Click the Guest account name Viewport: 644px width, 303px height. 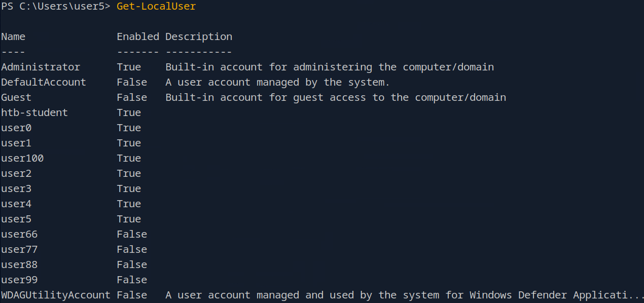(x=16, y=98)
